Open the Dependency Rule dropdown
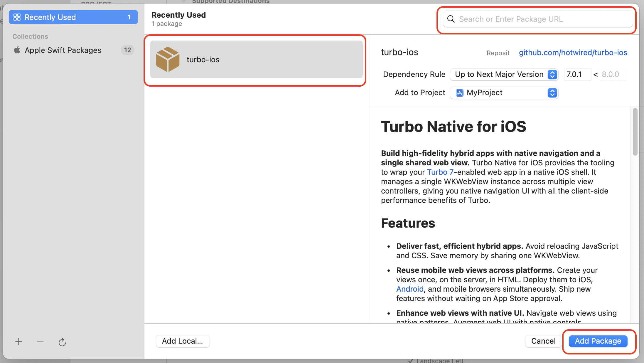The width and height of the screenshot is (644, 363). [x=504, y=75]
